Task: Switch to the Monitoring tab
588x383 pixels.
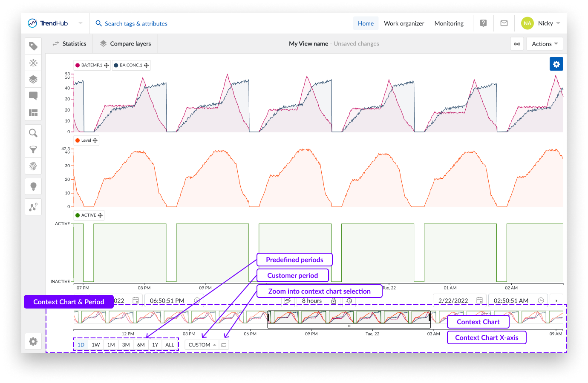Action: pyautogui.click(x=449, y=23)
